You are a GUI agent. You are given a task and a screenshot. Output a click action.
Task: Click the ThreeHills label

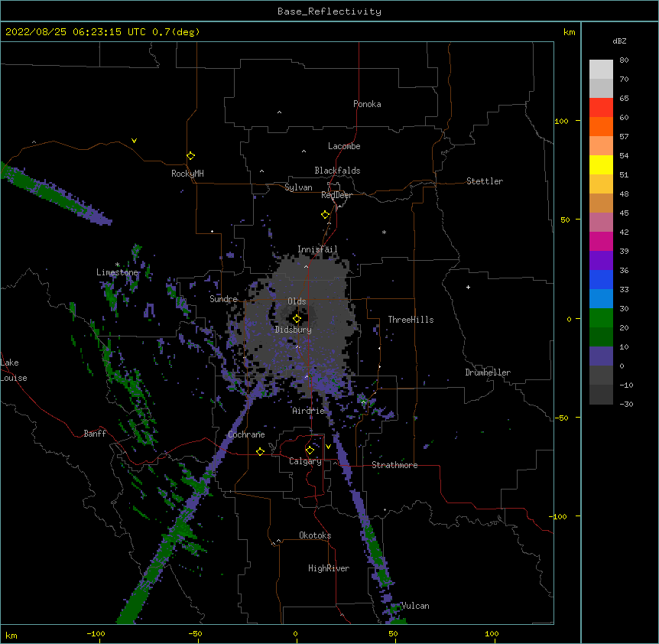[x=411, y=320]
